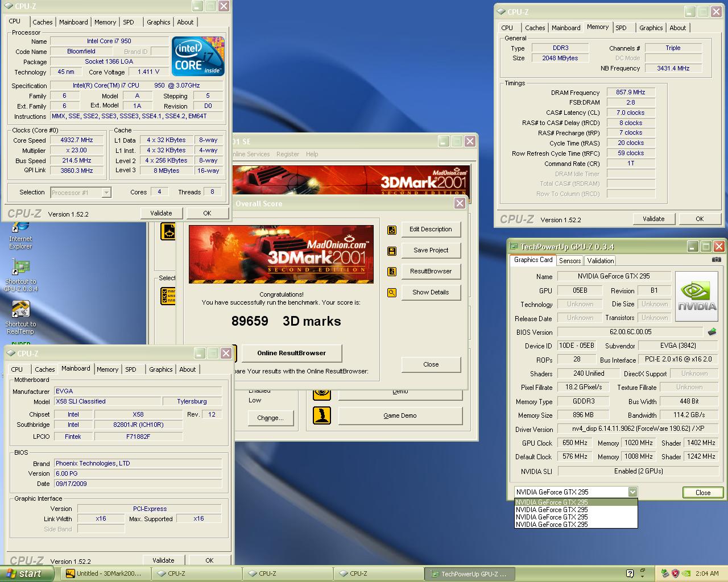Close the Overall Score dialog via Close button
Screen dimensions: 728x582
click(x=431, y=364)
